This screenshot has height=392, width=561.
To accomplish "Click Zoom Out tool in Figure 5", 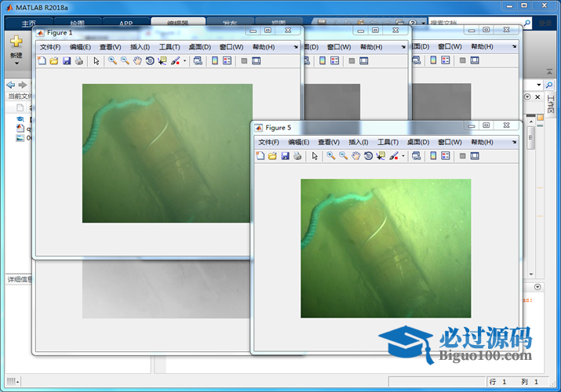I will click(x=343, y=156).
